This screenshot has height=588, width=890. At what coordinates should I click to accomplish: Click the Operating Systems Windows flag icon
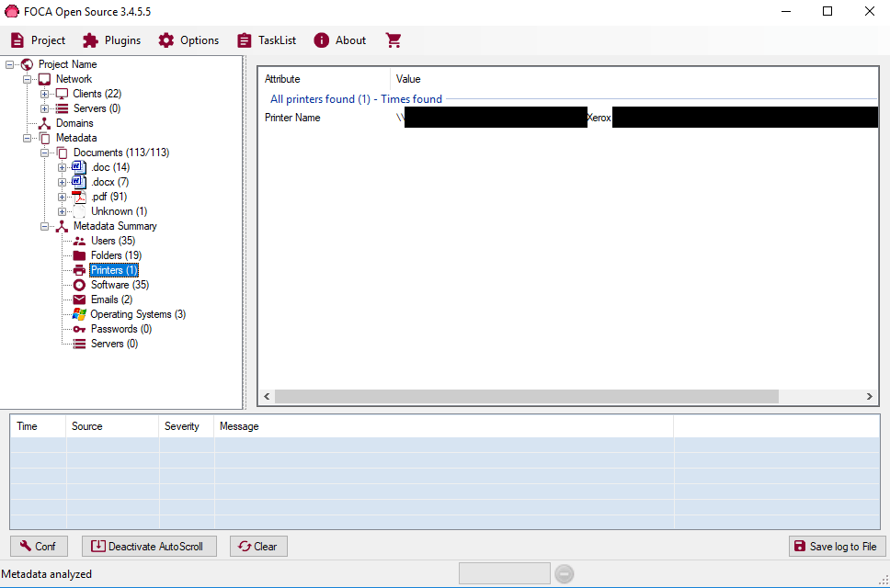click(79, 314)
